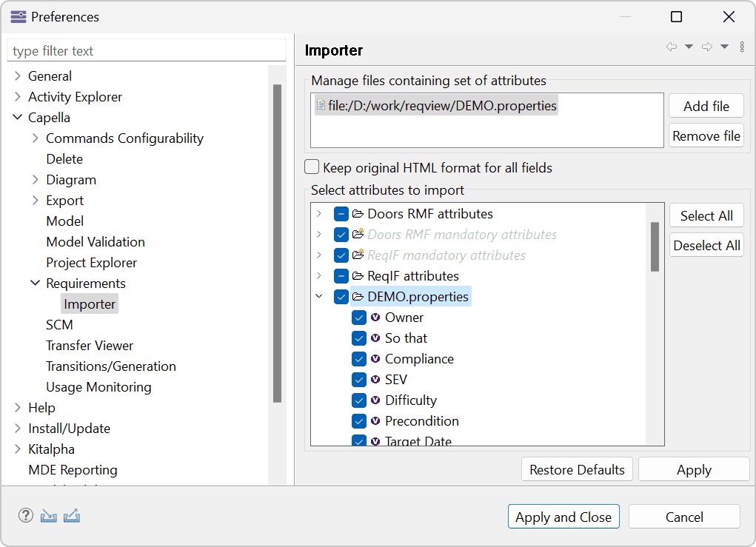Image resolution: width=756 pixels, height=547 pixels.
Task: Uncheck the Precondition attribute checkbox
Action: coord(358,420)
